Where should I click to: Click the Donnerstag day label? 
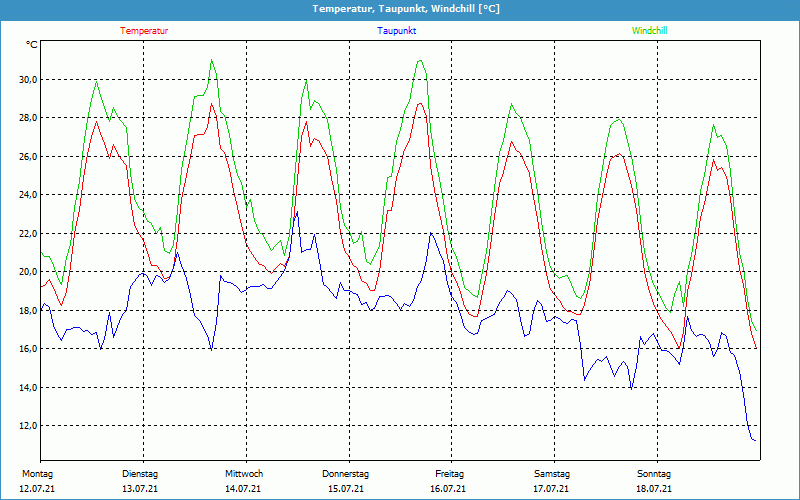click(x=345, y=474)
